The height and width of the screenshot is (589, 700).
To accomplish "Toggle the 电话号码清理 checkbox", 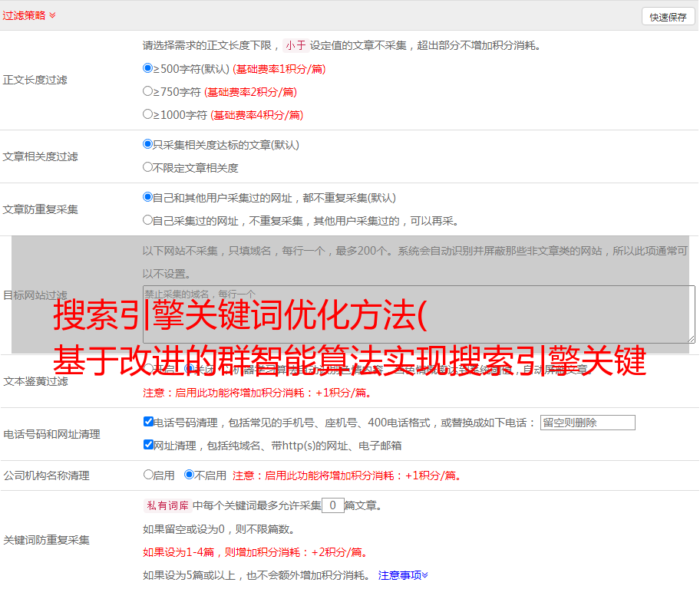I will click(x=148, y=422).
